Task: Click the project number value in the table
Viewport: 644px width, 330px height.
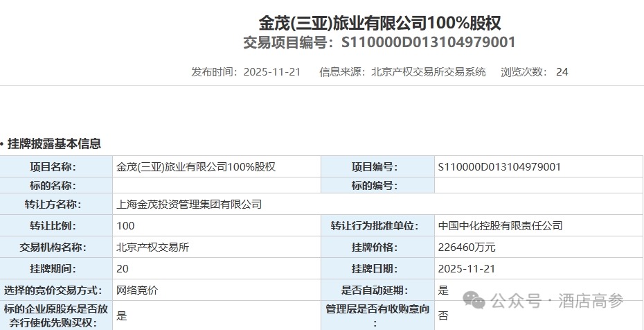Action: coord(499,167)
